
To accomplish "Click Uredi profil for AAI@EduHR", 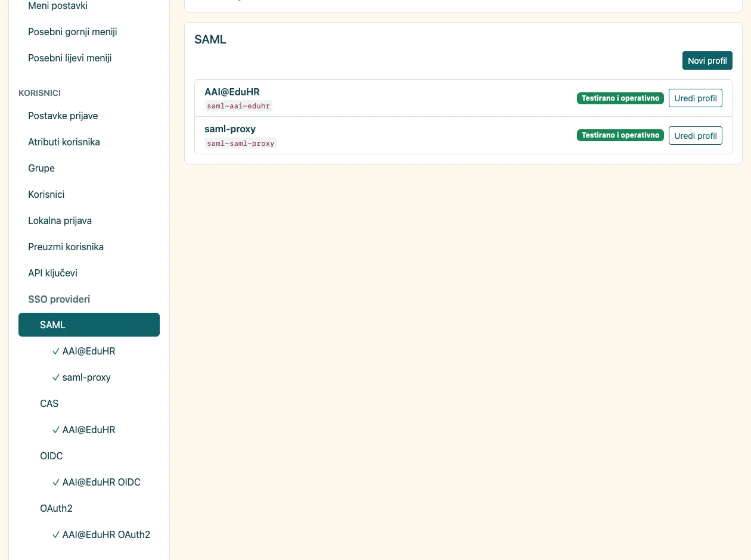I will [696, 98].
